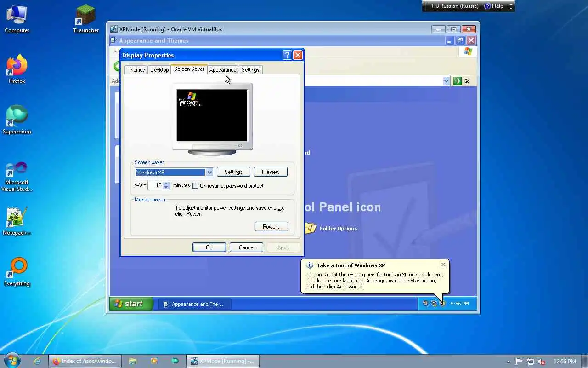Open monitor Power settings button
This screenshot has width=588, height=368.
(271, 227)
